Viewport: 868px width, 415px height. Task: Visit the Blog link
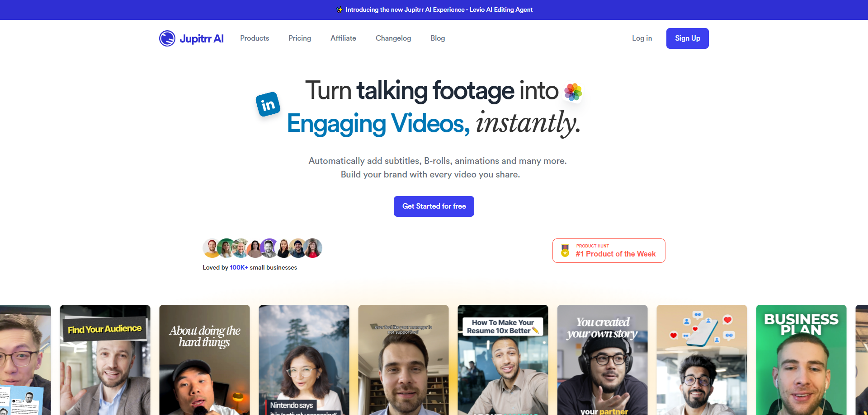438,38
